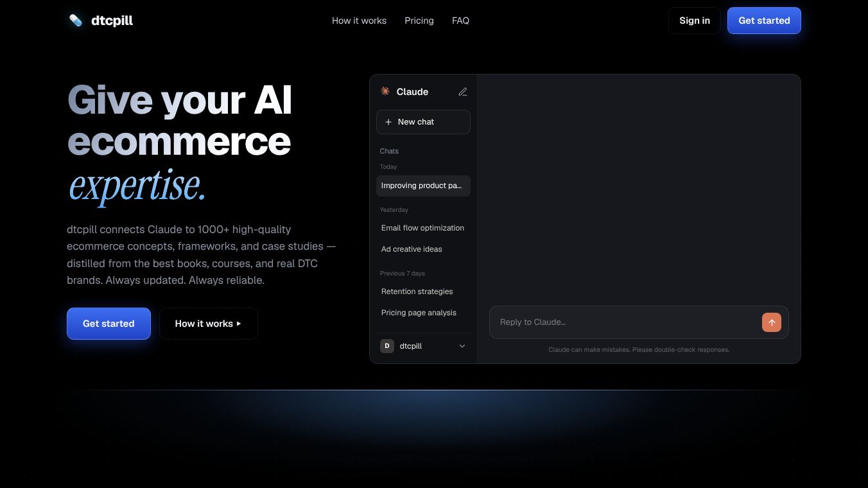The width and height of the screenshot is (868, 488).
Task: Click the dtcpill pill logo icon
Action: (x=76, y=21)
